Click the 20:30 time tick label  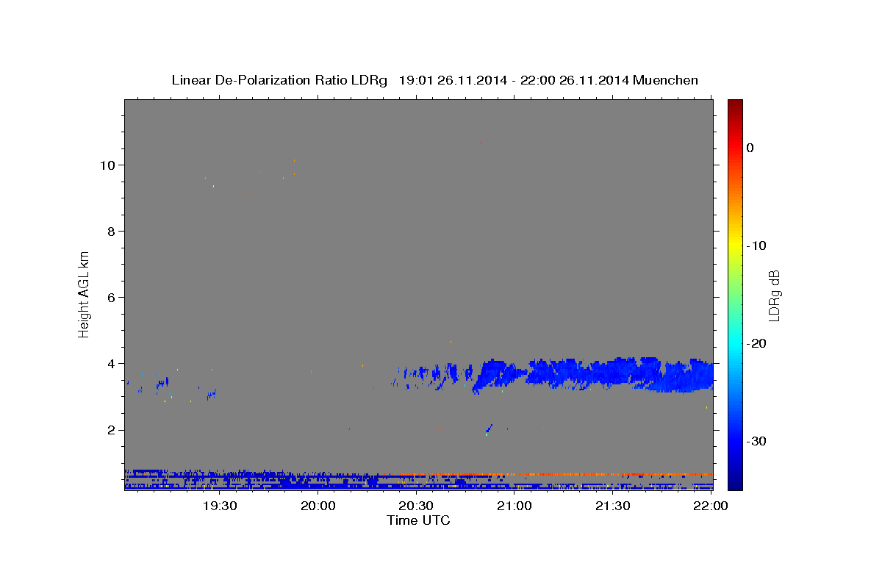click(415, 506)
